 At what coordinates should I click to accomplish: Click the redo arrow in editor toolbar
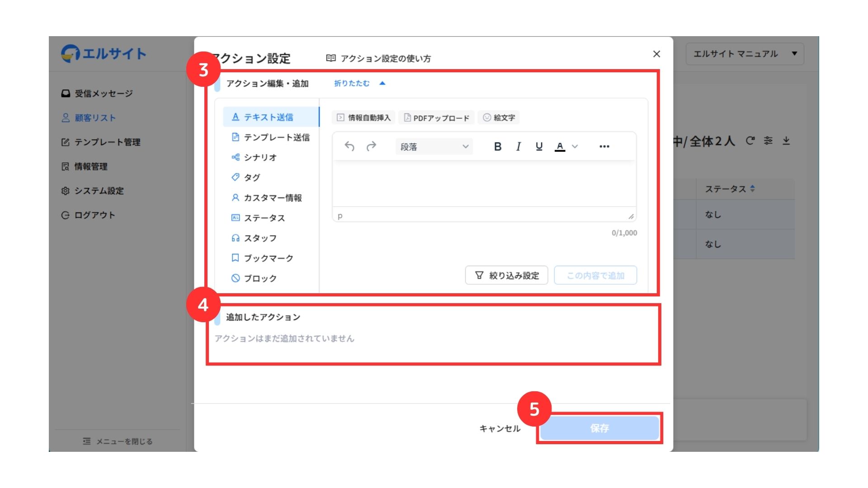[x=371, y=146]
